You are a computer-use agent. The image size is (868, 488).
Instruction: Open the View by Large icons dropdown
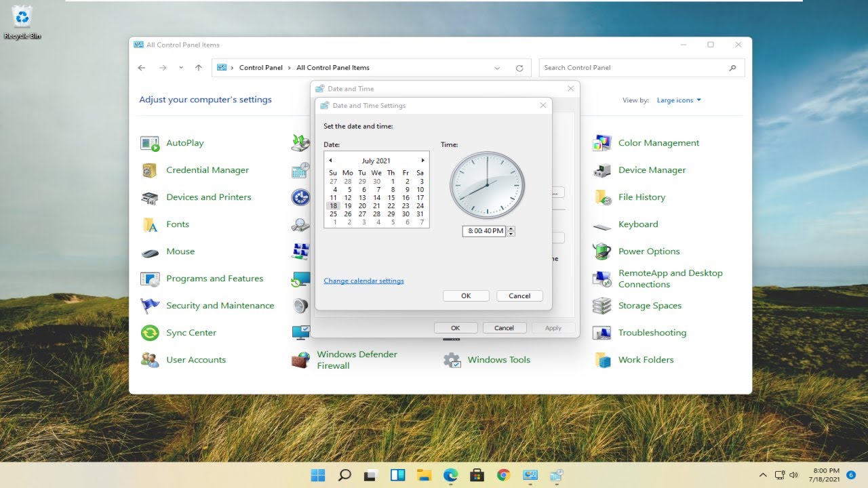pyautogui.click(x=679, y=100)
